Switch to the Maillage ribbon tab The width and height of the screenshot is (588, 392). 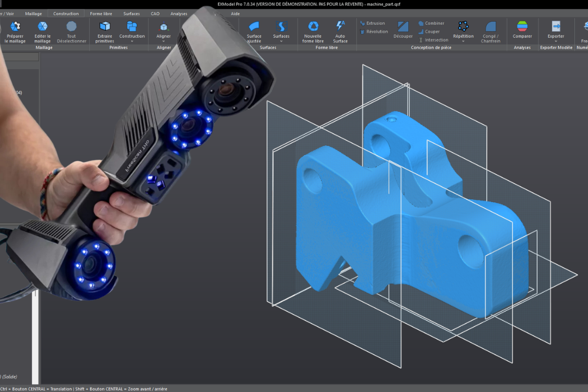(34, 13)
